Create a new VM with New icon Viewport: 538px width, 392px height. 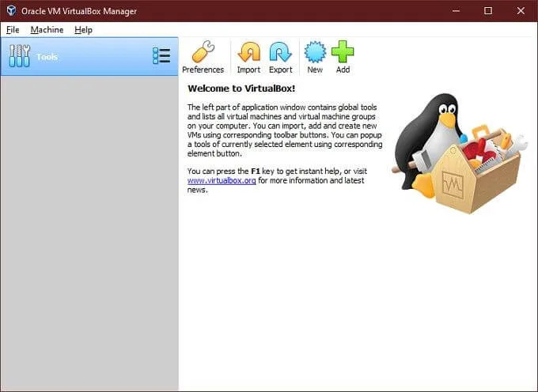pos(315,52)
